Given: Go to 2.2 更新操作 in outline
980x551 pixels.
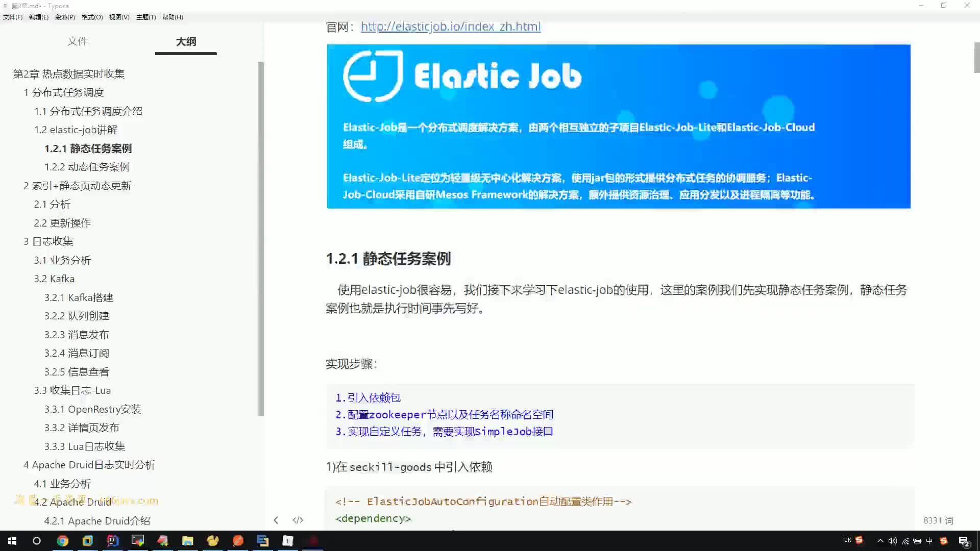Looking at the screenshot, I should point(62,223).
